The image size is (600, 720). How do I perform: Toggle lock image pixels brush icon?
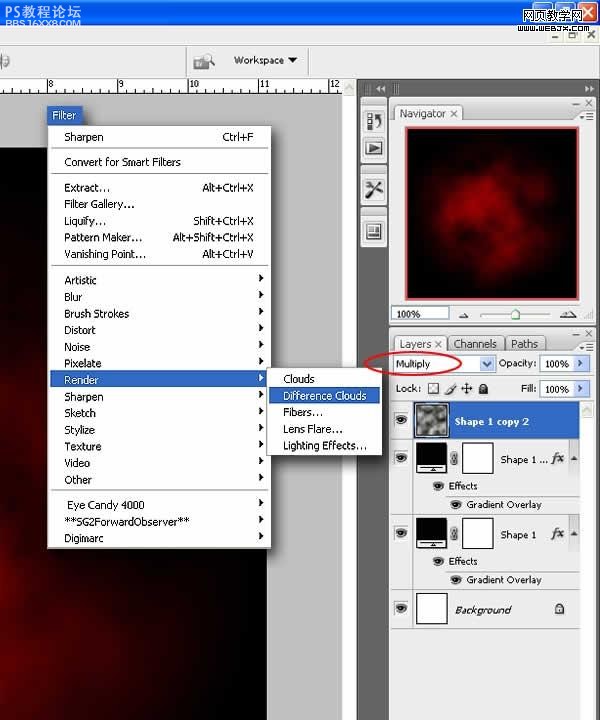point(450,389)
